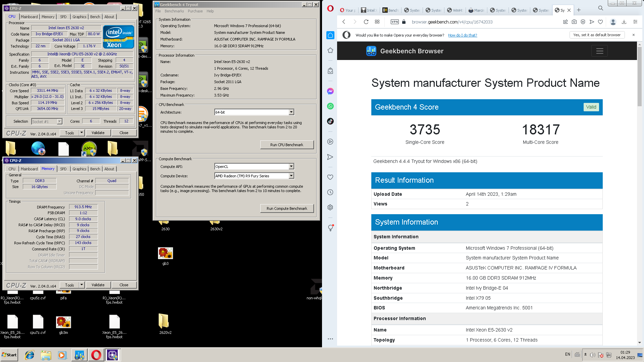Click Geekbench Browser logo link
This screenshot has height=362, width=644.
[405, 51]
